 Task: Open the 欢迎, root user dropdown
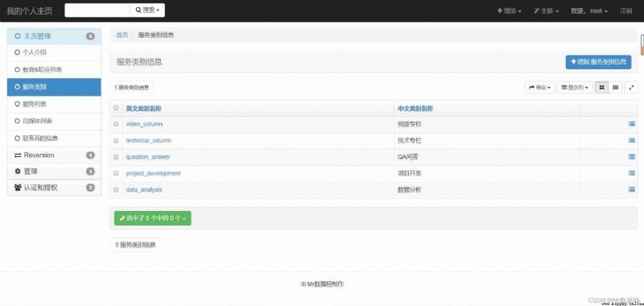(x=589, y=11)
